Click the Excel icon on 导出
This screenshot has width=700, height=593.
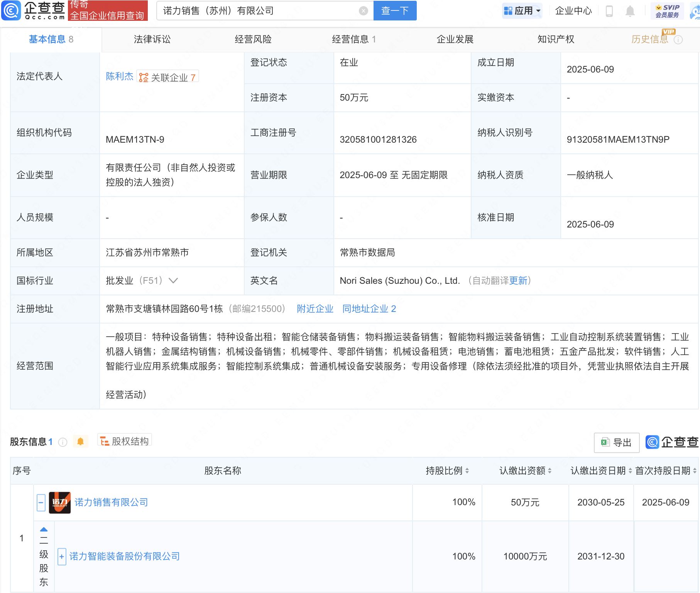click(605, 442)
